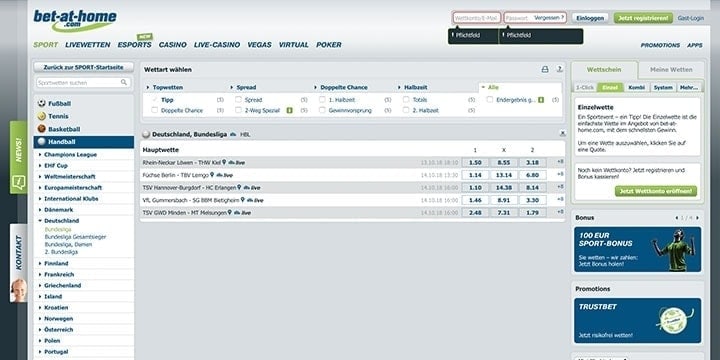Close the Deutschland, Bundesliga section
The width and height of the screenshot is (720, 360).
click(x=562, y=134)
